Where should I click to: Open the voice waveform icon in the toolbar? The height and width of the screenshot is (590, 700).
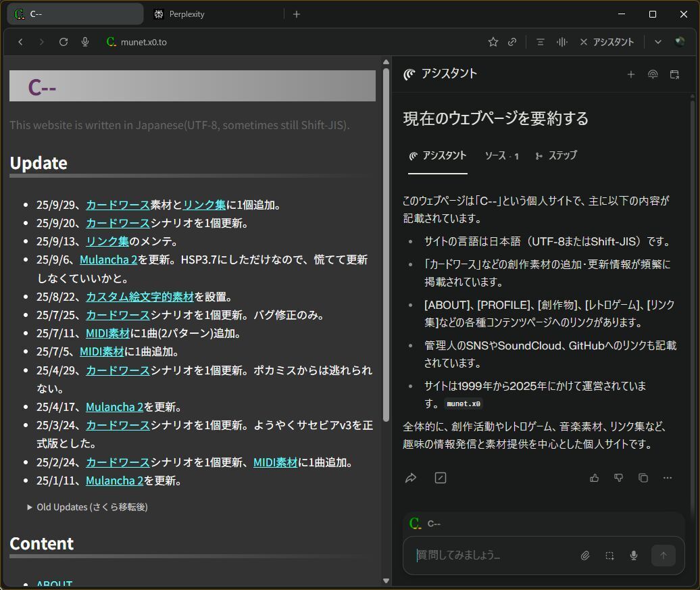click(x=561, y=42)
